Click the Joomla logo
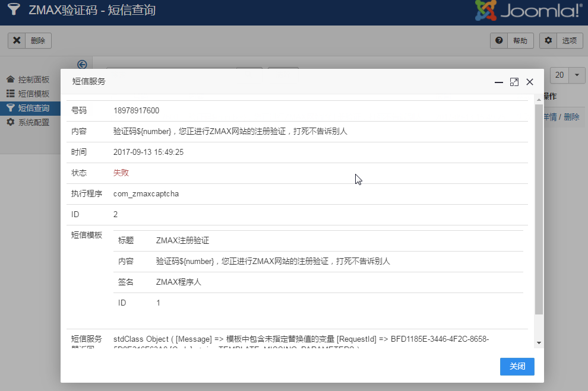588x391 pixels. coord(529,10)
